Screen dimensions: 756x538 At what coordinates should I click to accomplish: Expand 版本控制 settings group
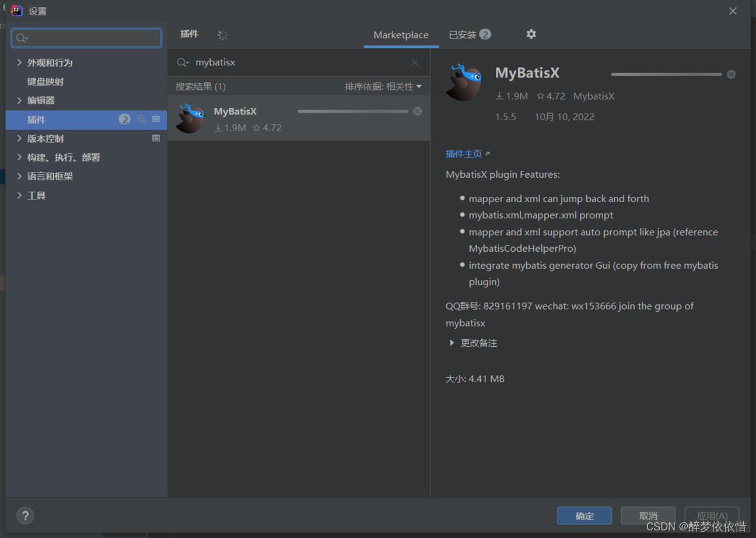click(19, 138)
